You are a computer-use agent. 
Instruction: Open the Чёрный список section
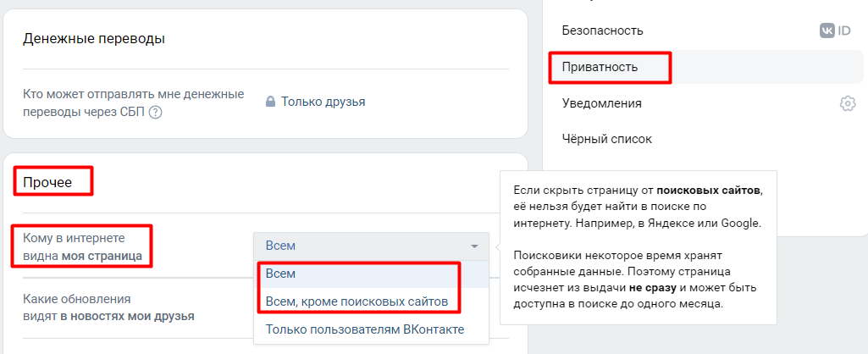coord(606,139)
